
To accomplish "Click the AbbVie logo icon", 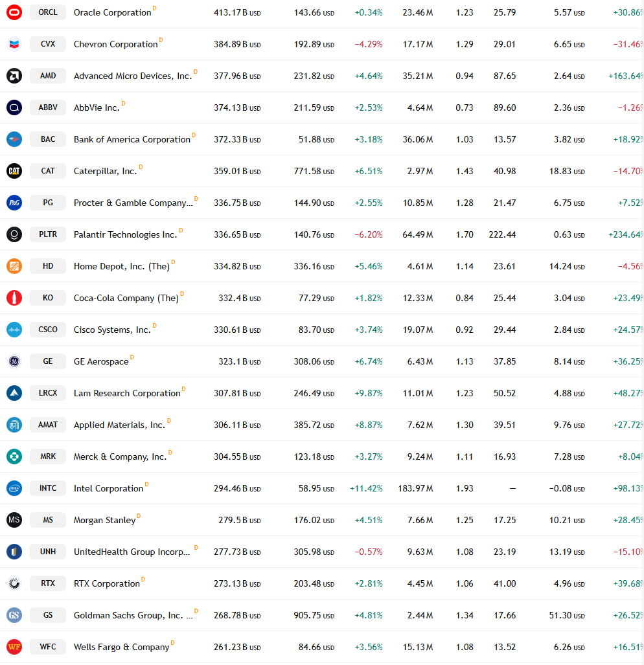I will coord(14,107).
